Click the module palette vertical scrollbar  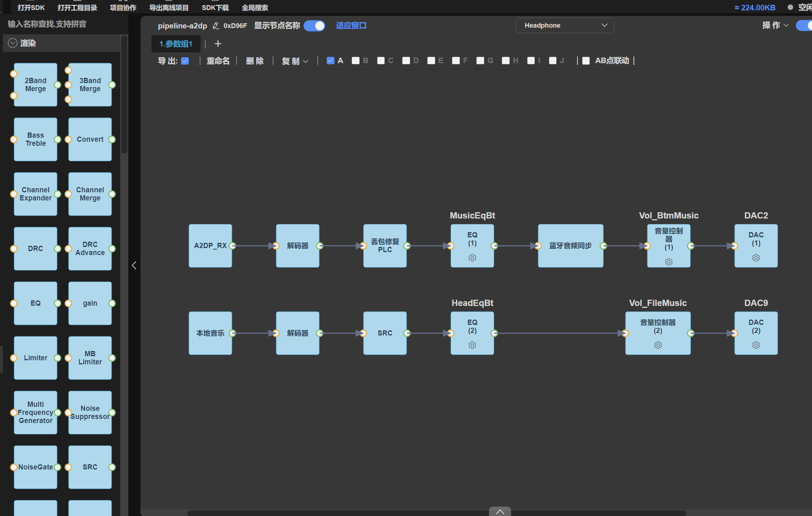tap(124, 94)
